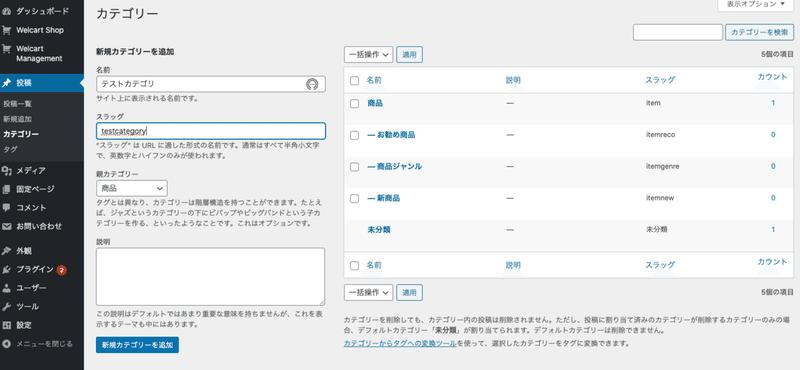This screenshot has height=370, width=800.
Task: Click the pushpin icon beside 投稿
Action: coord(7,83)
